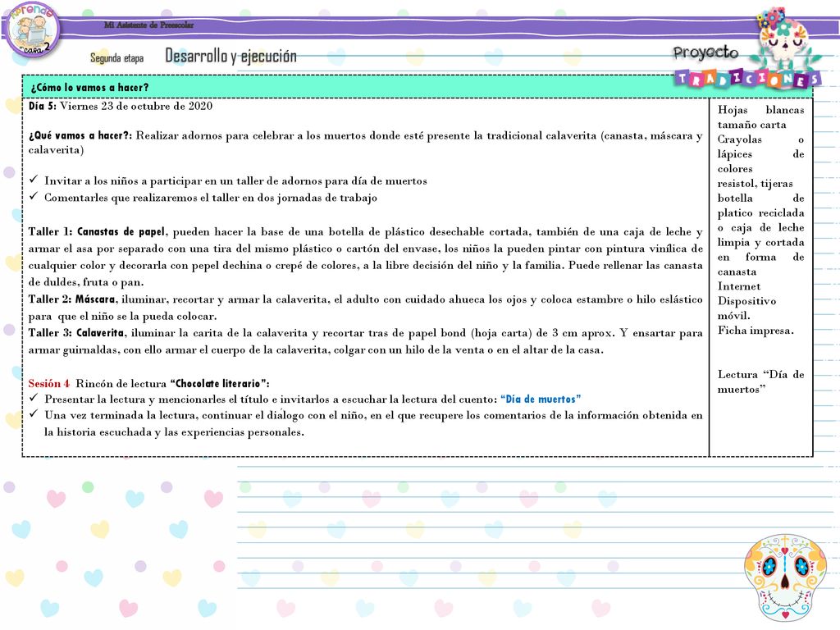This screenshot has width=840, height=630.
Task: Click the '¿Cómo lo vamos a hacer?' heading
Action: coord(89,87)
